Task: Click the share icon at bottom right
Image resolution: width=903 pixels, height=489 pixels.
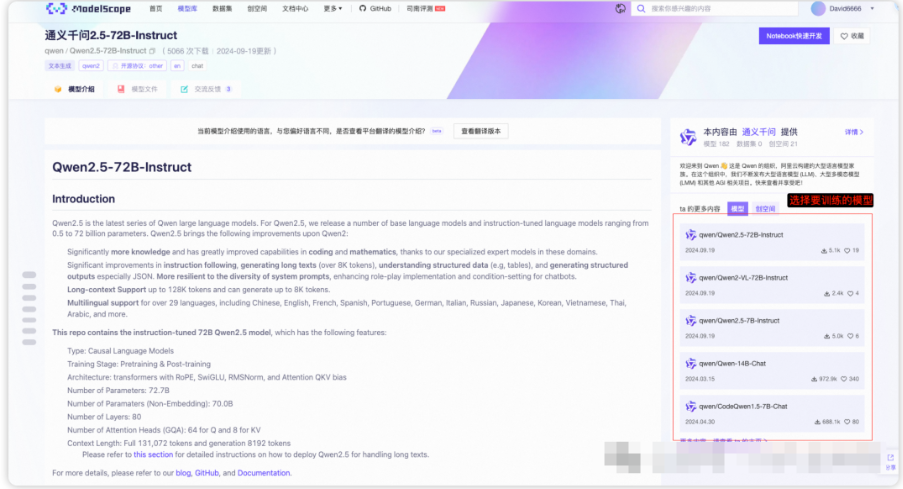Action: 890,458
